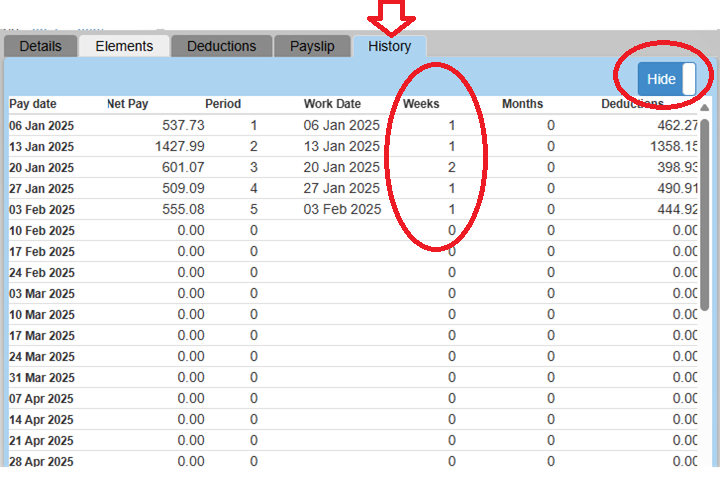Screen dimensions: 720x495
Task: Click the Period column header
Action: [223, 104]
